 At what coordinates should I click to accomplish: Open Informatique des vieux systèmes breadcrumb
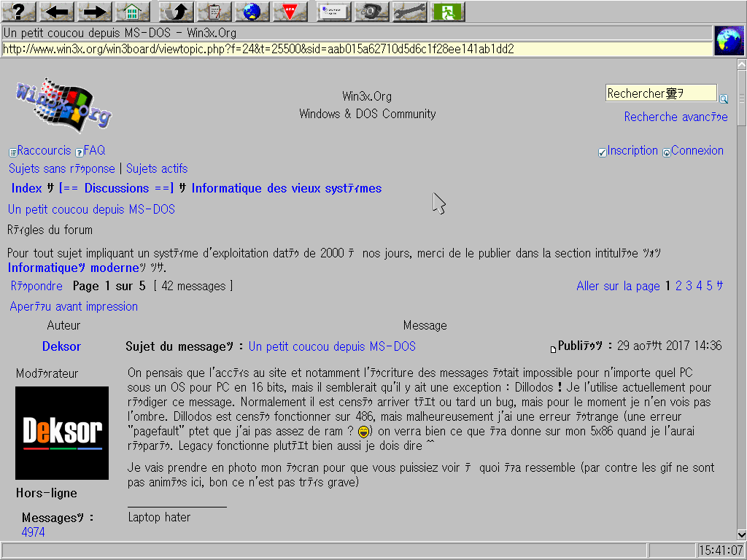[x=286, y=188]
